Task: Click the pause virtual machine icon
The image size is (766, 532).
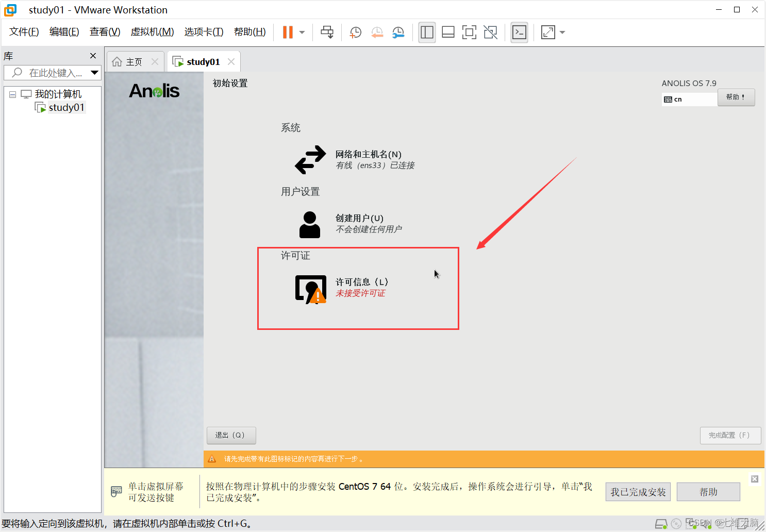Action: pos(288,32)
